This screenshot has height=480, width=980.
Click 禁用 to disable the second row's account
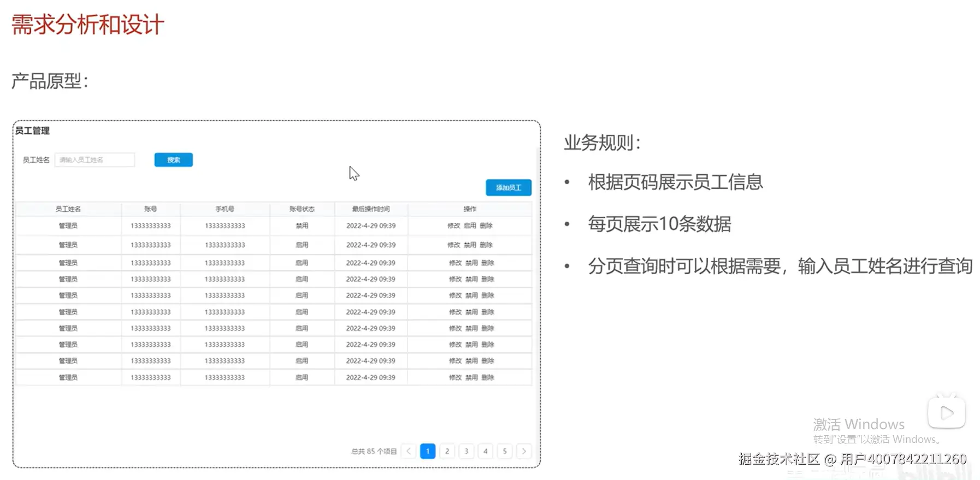click(470, 245)
